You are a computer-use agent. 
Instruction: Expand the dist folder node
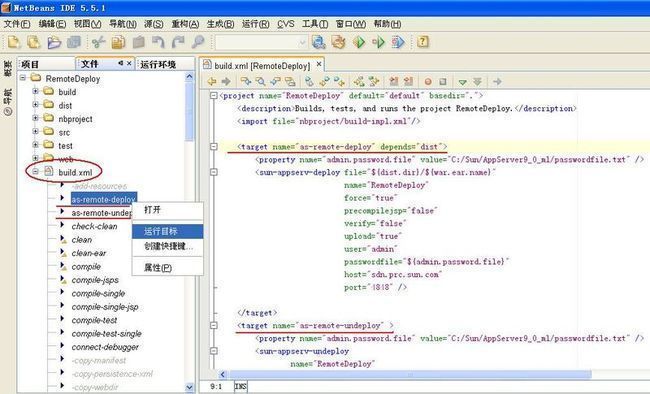coord(35,105)
